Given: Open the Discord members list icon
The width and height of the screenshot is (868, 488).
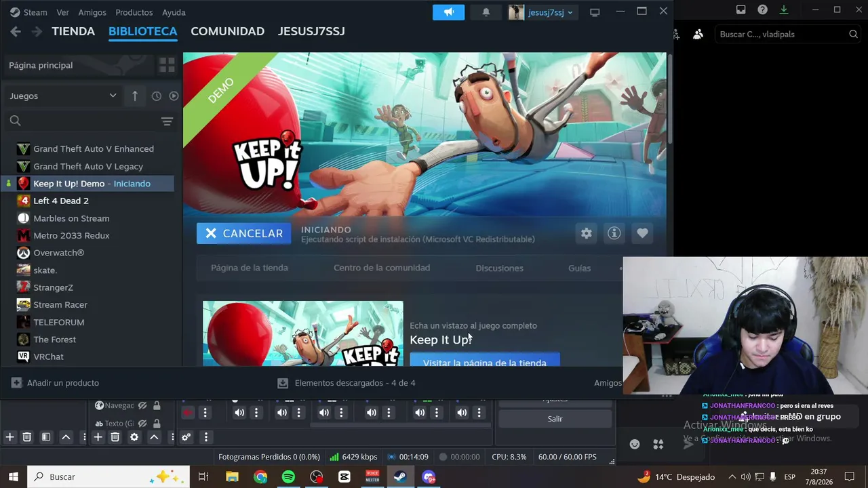Looking at the screenshot, I should click(x=698, y=34).
